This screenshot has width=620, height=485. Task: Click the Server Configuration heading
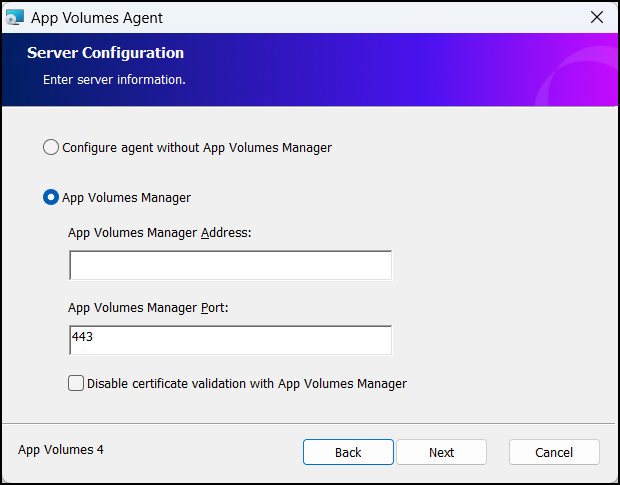(106, 53)
